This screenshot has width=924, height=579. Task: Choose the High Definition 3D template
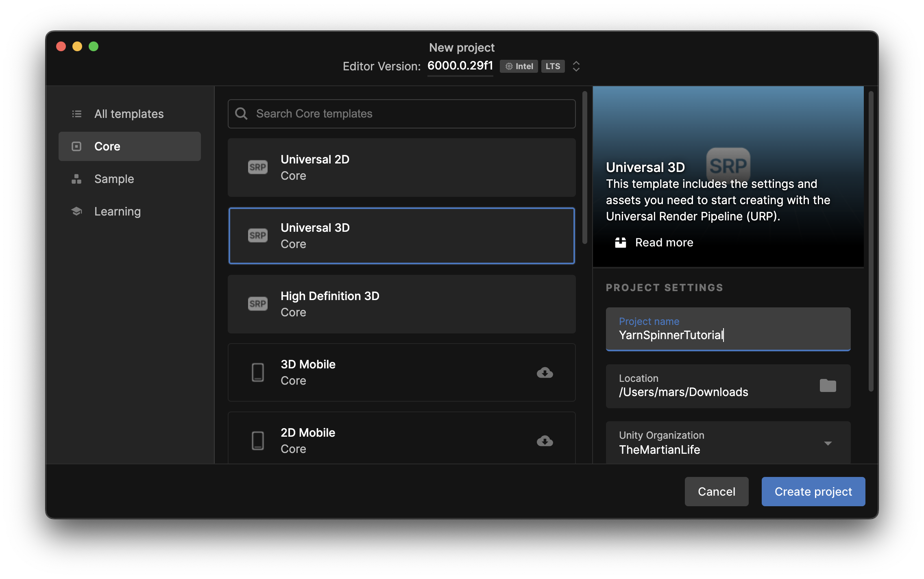point(401,304)
